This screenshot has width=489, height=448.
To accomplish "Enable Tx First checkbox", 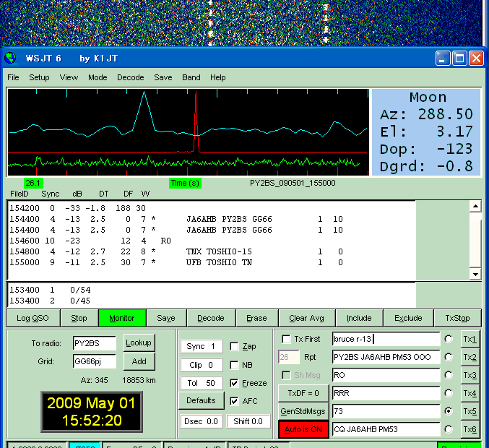I will coord(287,339).
